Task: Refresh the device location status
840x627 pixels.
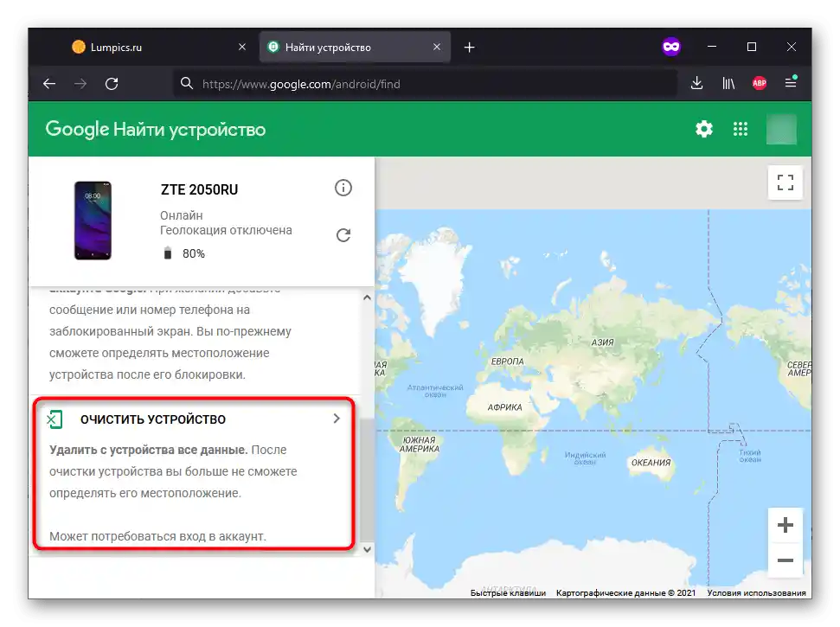Action: pyautogui.click(x=343, y=235)
